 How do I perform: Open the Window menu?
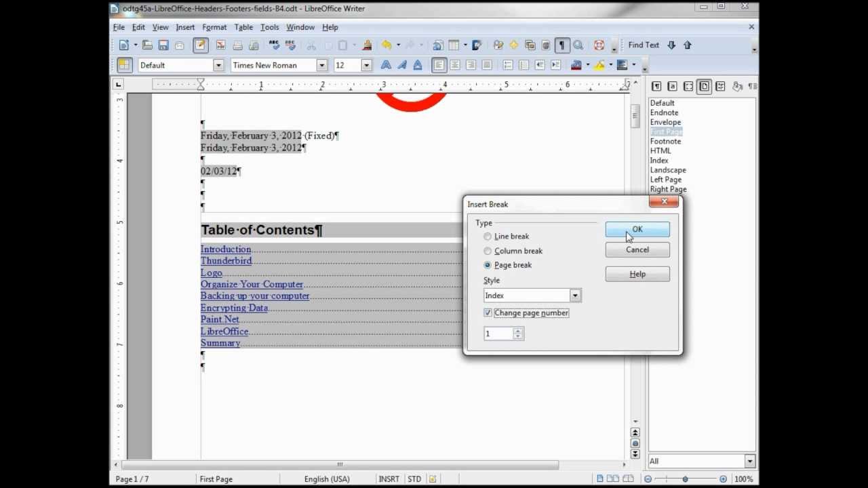[x=300, y=27]
